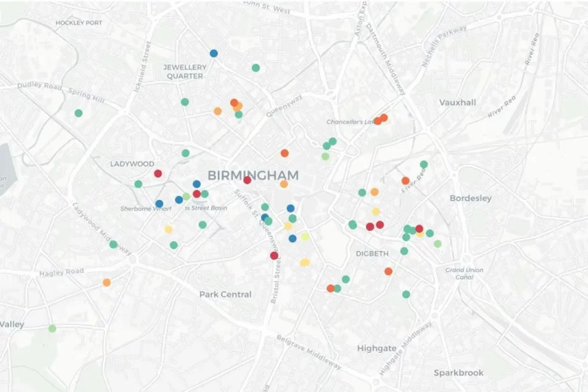The image size is (588, 392).
Task: Select the Vauxhall area label
Action: [458, 102]
